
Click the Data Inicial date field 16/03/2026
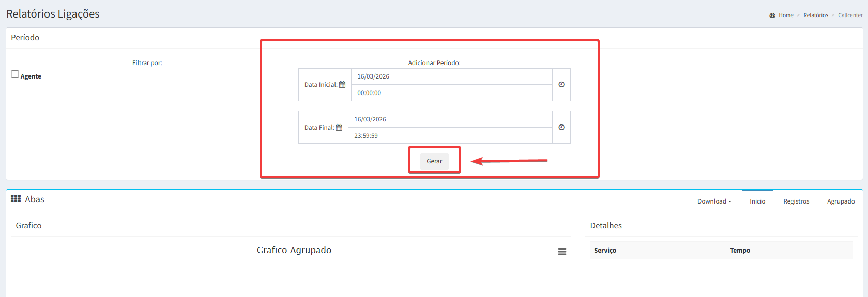(x=451, y=76)
